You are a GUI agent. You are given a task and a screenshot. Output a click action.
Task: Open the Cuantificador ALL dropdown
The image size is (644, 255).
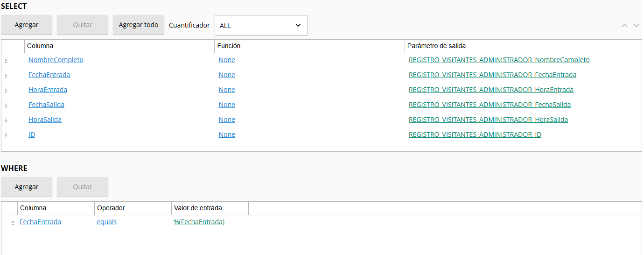261,25
